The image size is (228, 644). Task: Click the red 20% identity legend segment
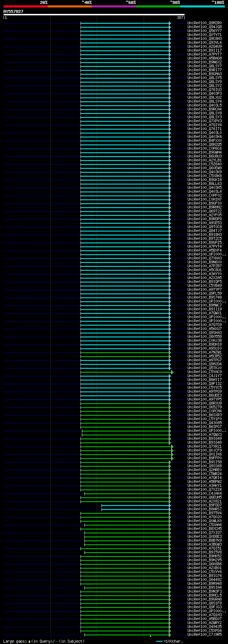click(x=26, y=6)
